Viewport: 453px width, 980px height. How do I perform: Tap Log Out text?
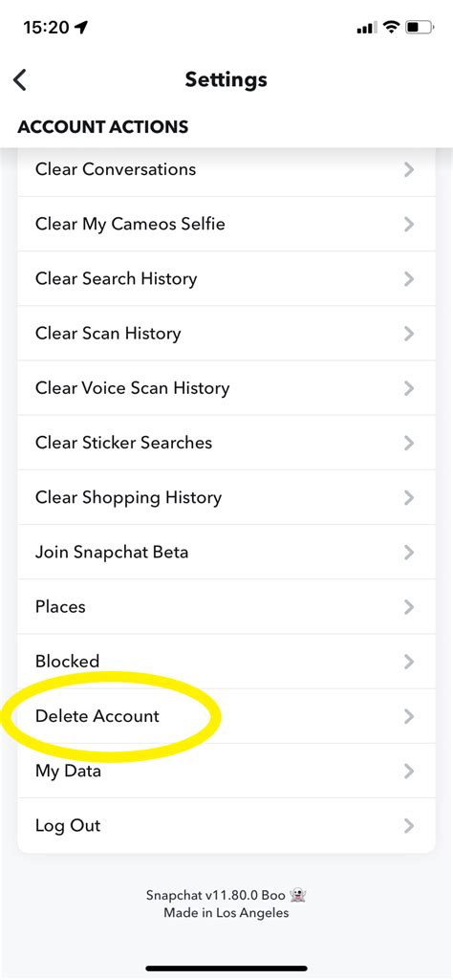click(68, 826)
